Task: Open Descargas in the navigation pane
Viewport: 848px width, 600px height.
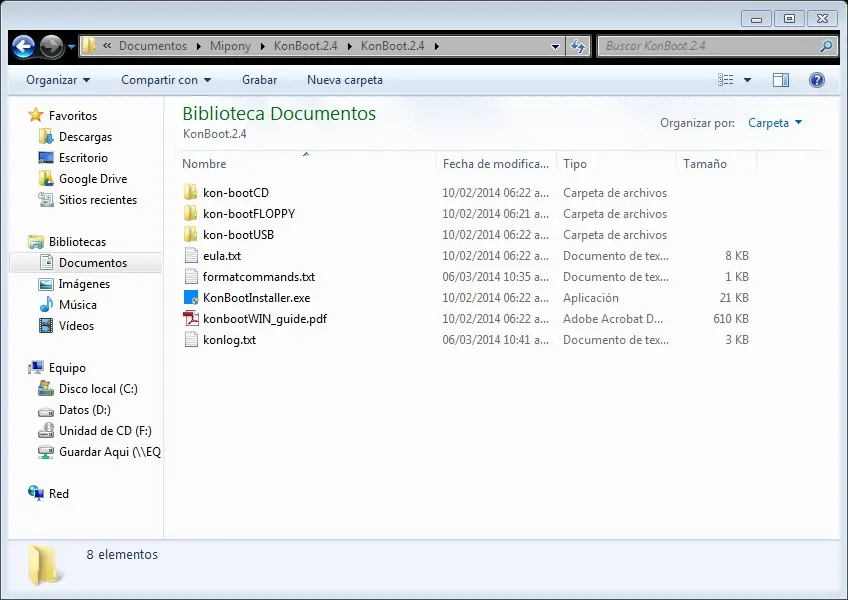Action: point(85,137)
